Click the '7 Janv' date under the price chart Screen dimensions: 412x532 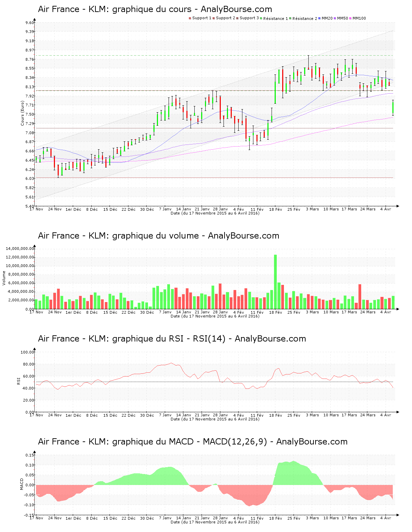click(x=165, y=209)
